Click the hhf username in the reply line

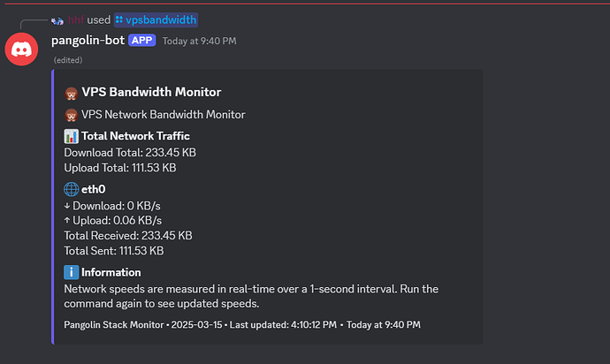[x=76, y=19]
